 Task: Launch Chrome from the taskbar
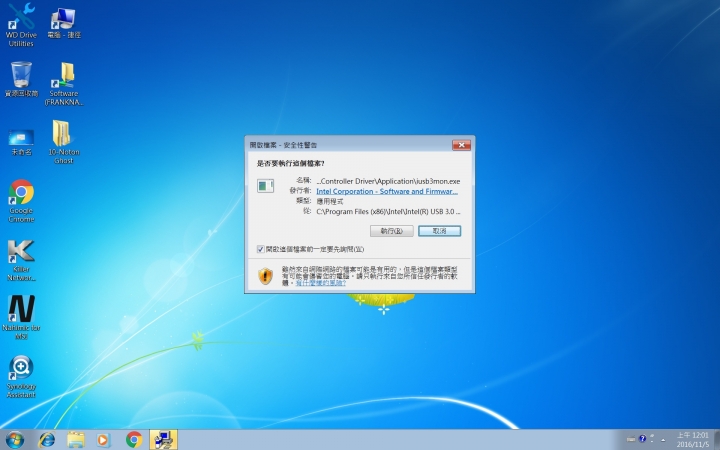pos(134,439)
